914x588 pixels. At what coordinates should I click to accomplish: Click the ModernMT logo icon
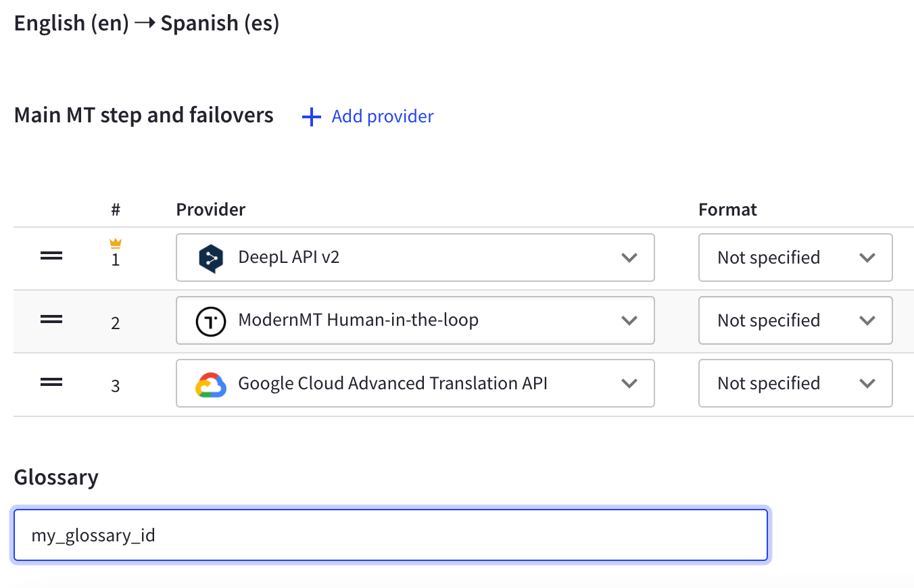[x=210, y=321]
